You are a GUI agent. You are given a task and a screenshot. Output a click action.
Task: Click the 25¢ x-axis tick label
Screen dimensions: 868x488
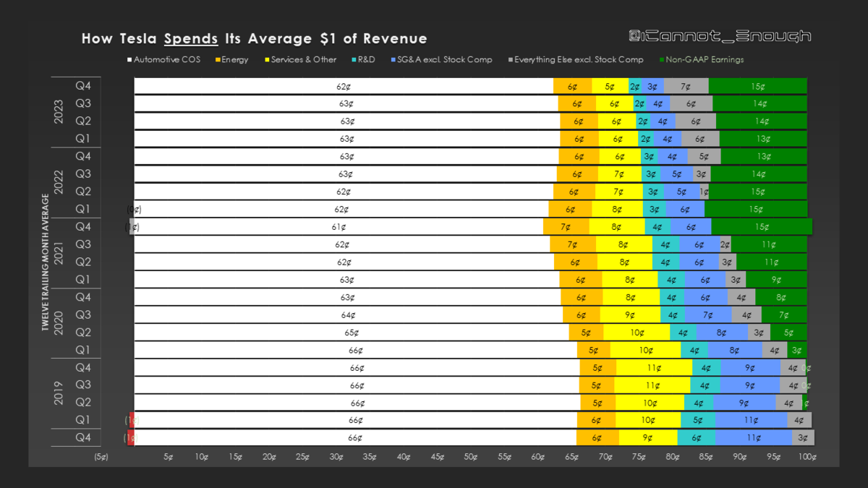click(x=302, y=457)
